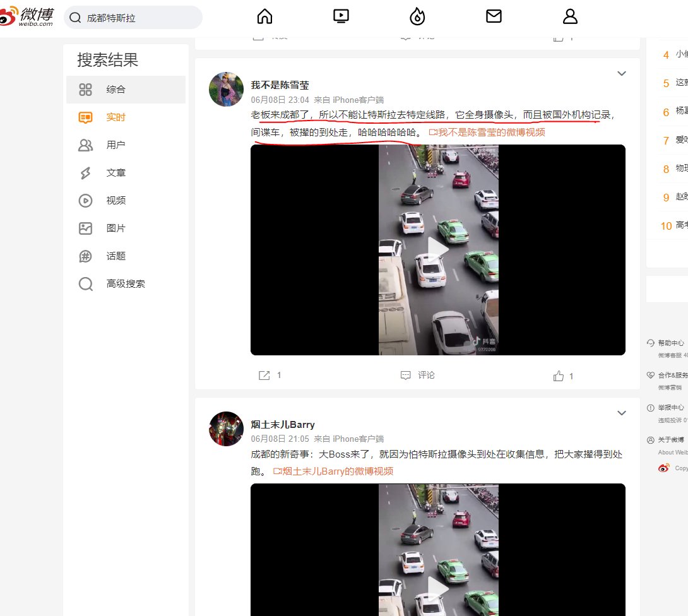Select the 综合 tab in sidebar
Viewport: 688px width, 616px height.
(126, 90)
